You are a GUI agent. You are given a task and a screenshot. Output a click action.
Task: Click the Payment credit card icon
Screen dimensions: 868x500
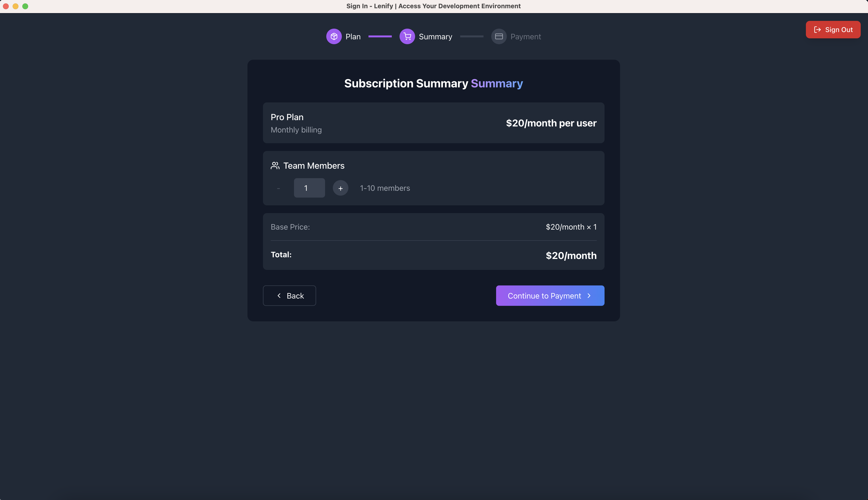[499, 36]
